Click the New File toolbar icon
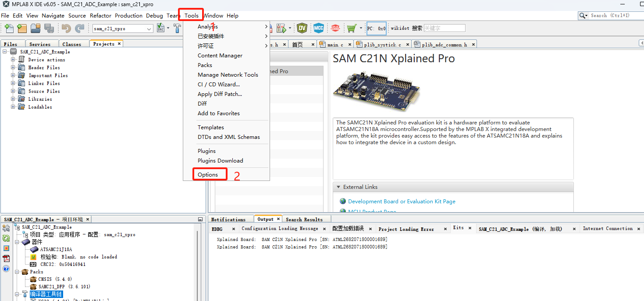 coord(8,28)
